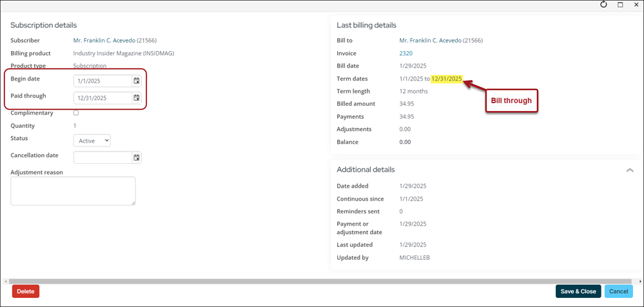Maximize the subscription dialog window
The width and height of the screenshot is (644, 307).
(620, 5)
